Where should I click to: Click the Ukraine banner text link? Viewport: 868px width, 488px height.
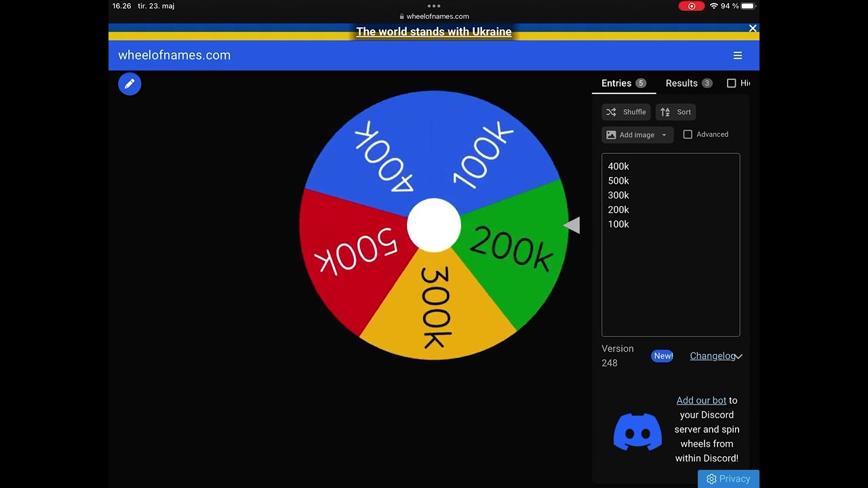(434, 32)
